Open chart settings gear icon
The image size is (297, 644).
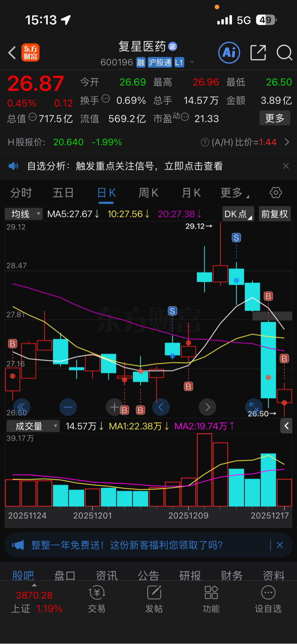(x=276, y=192)
